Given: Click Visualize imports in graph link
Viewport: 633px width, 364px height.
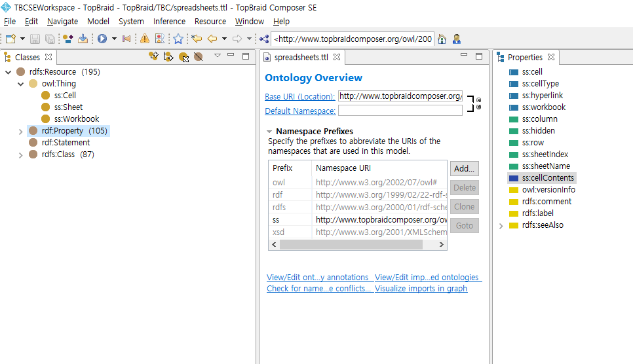Looking at the screenshot, I should click(421, 289).
